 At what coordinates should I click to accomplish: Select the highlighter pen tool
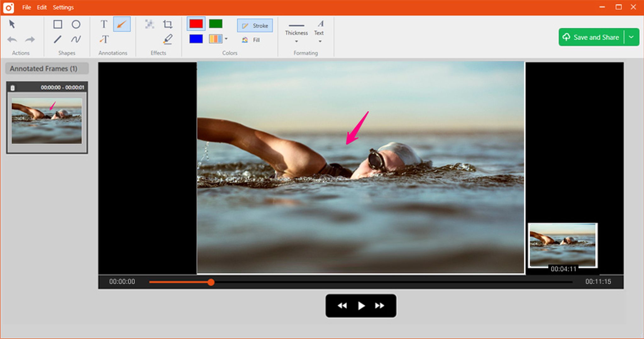coord(168,39)
